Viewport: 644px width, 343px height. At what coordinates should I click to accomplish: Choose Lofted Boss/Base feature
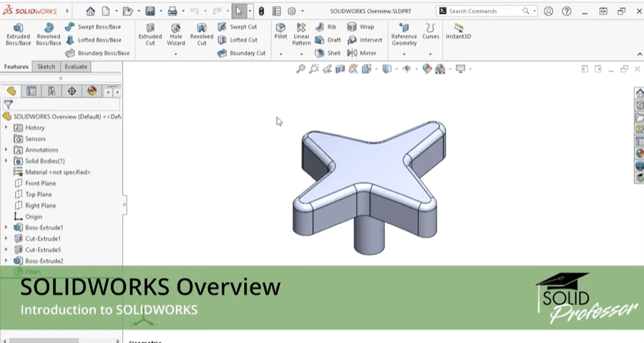tap(93, 40)
